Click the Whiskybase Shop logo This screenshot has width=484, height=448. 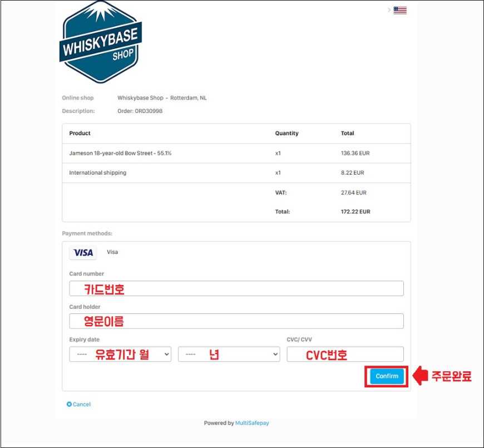100,42
